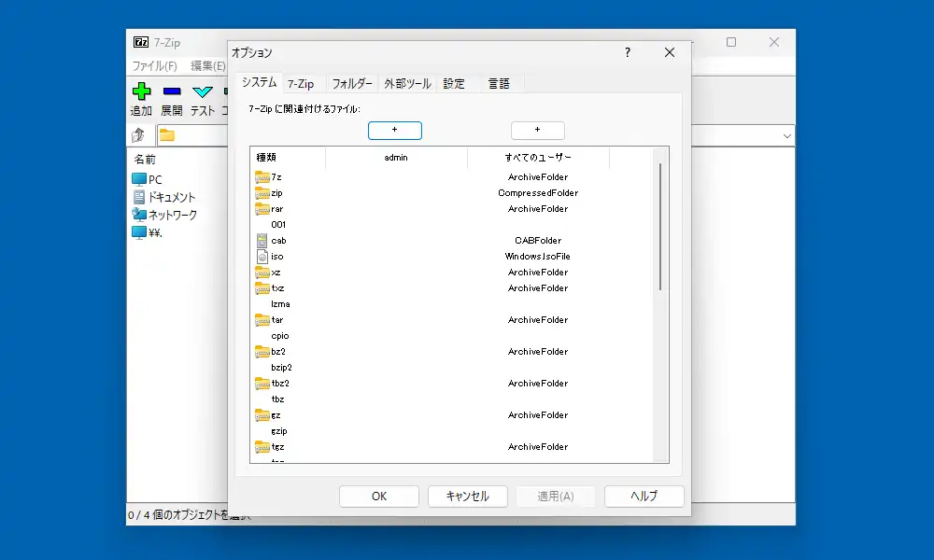
Task: Click CABFolder in the cab row
Action: pos(538,241)
